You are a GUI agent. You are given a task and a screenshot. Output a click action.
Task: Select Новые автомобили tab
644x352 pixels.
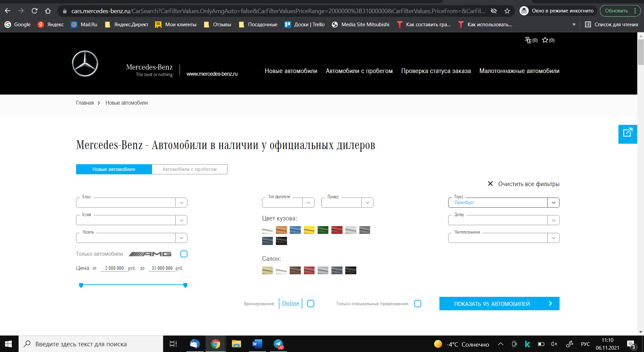coord(114,169)
